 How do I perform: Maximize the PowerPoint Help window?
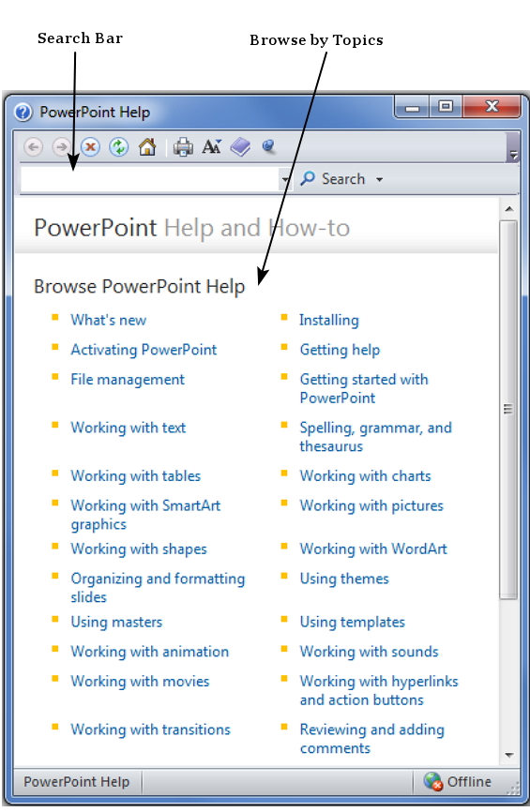446,107
